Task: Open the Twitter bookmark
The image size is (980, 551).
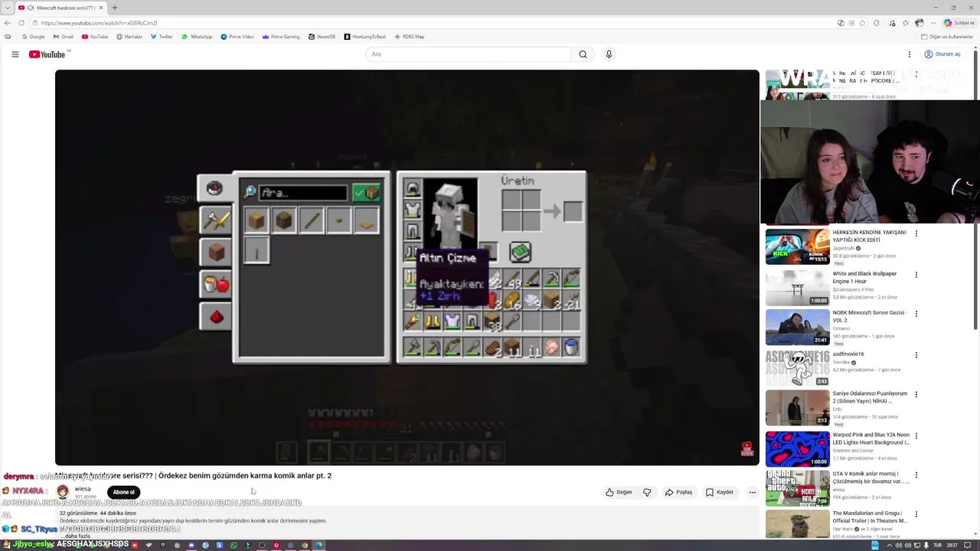Action: pyautogui.click(x=162, y=37)
